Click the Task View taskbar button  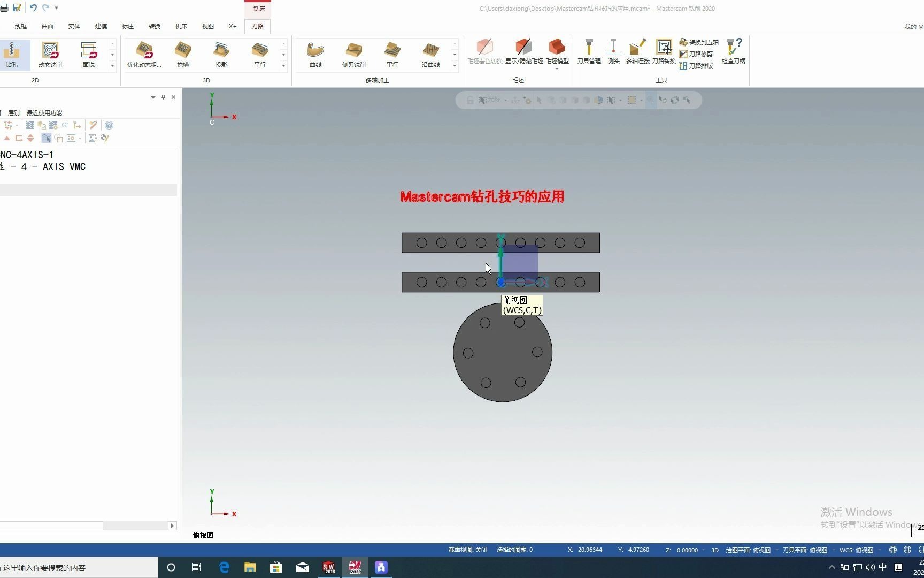pos(197,567)
